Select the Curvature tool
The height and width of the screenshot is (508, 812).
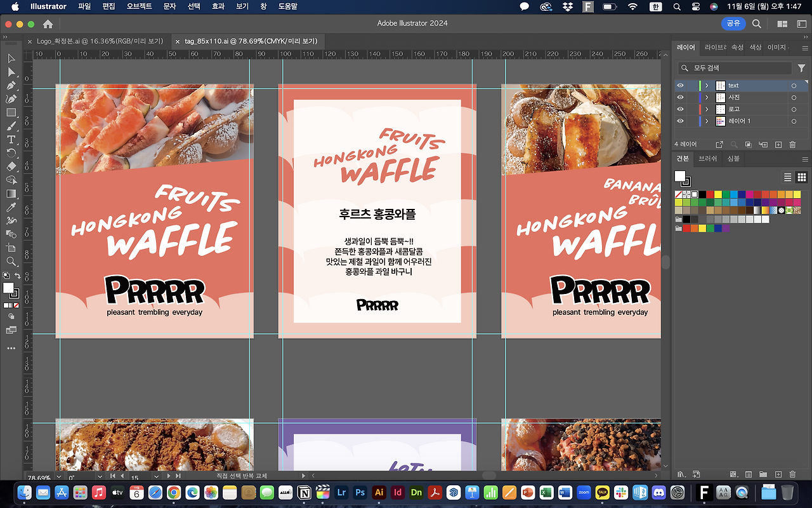point(11,99)
